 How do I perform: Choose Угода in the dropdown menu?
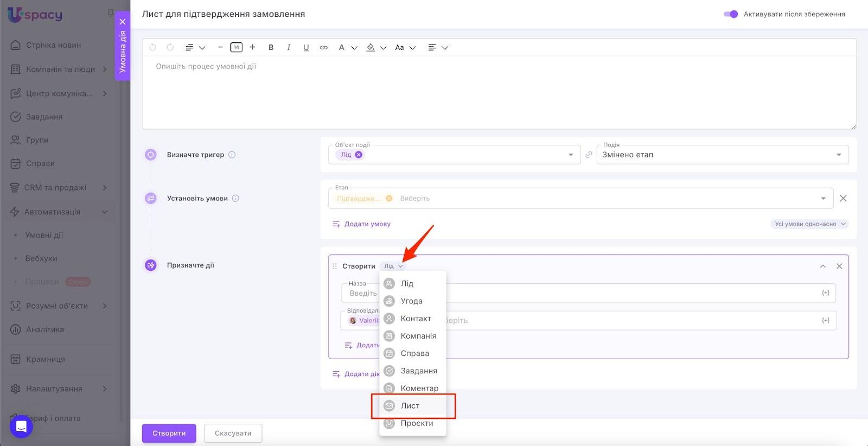pos(411,301)
